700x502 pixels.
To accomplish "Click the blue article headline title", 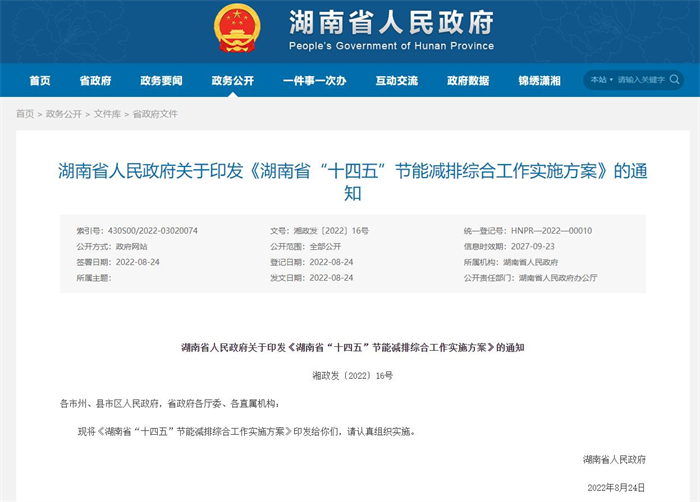I will (x=353, y=182).
